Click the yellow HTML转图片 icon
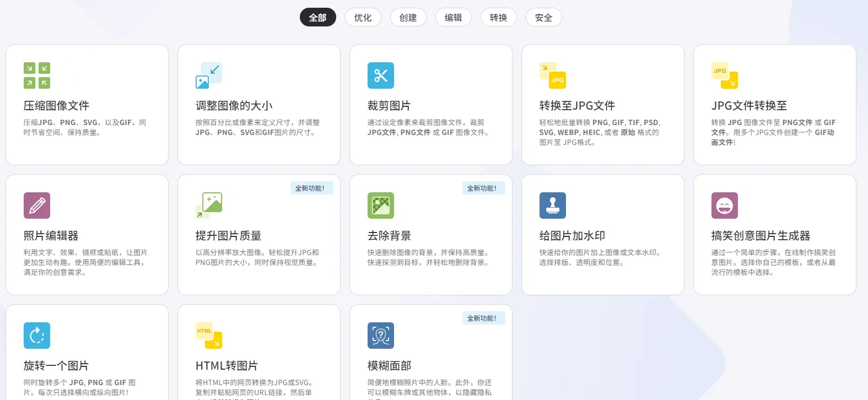The height and width of the screenshot is (400, 868). click(x=209, y=336)
